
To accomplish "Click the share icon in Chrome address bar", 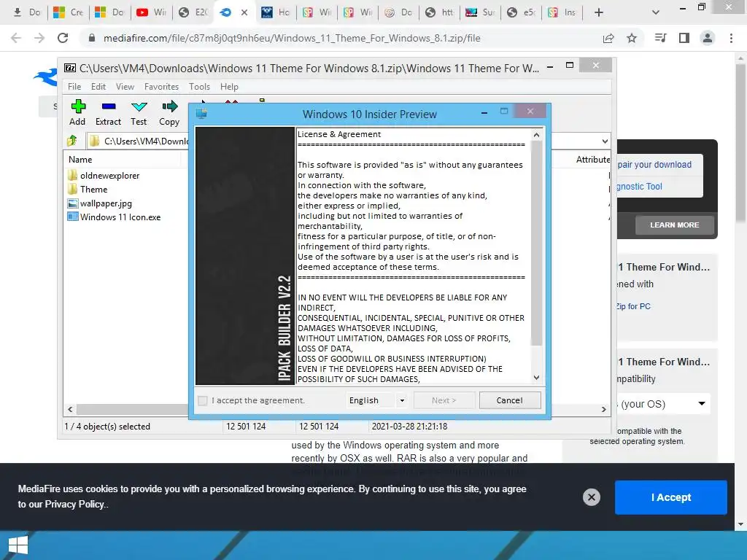I will pos(608,38).
